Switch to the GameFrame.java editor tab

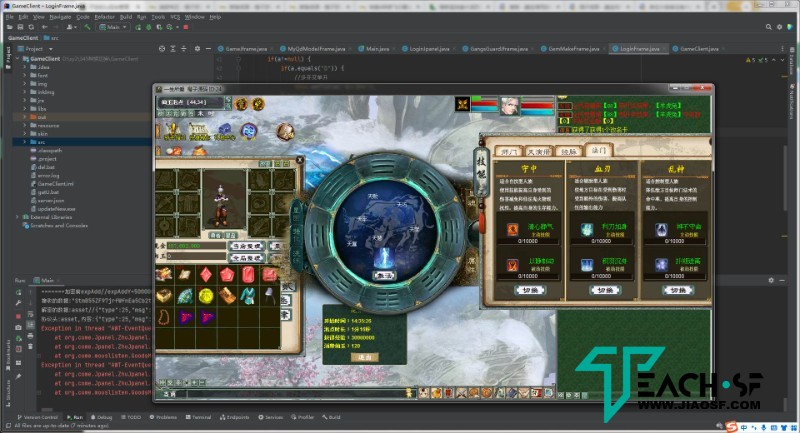tap(246, 49)
